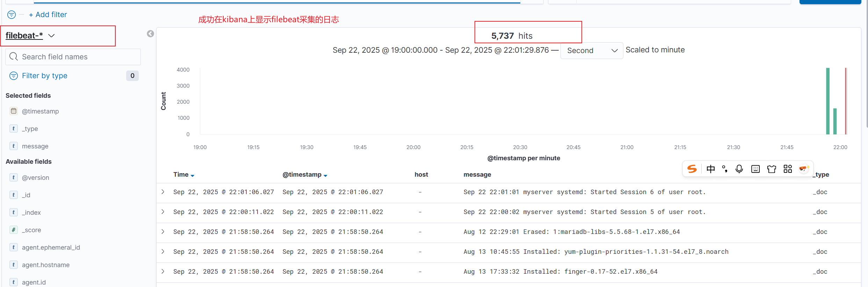Expand the finger-0.17-52 Installed log row
868x287 pixels.
pyautogui.click(x=163, y=271)
